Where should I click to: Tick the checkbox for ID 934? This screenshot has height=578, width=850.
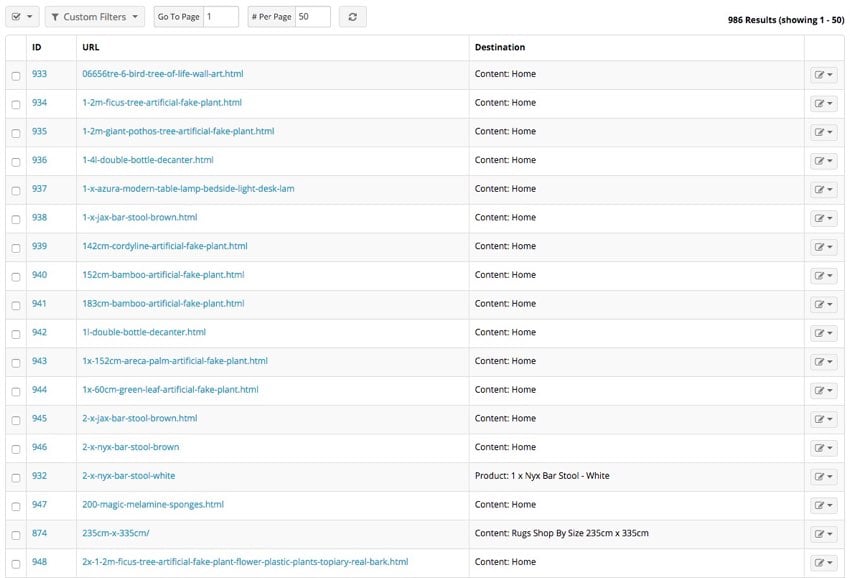(x=16, y=105)
